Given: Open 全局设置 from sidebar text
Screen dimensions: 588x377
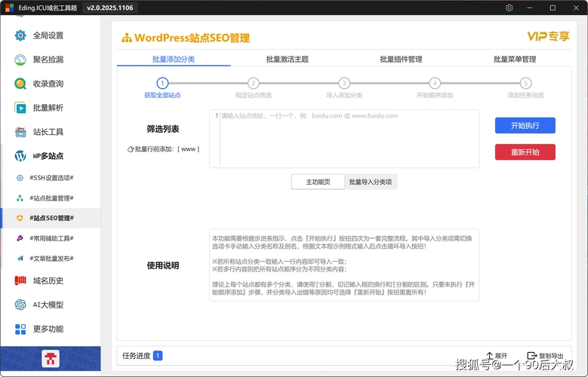Looking at the screenshot, I should coord(48,35).
